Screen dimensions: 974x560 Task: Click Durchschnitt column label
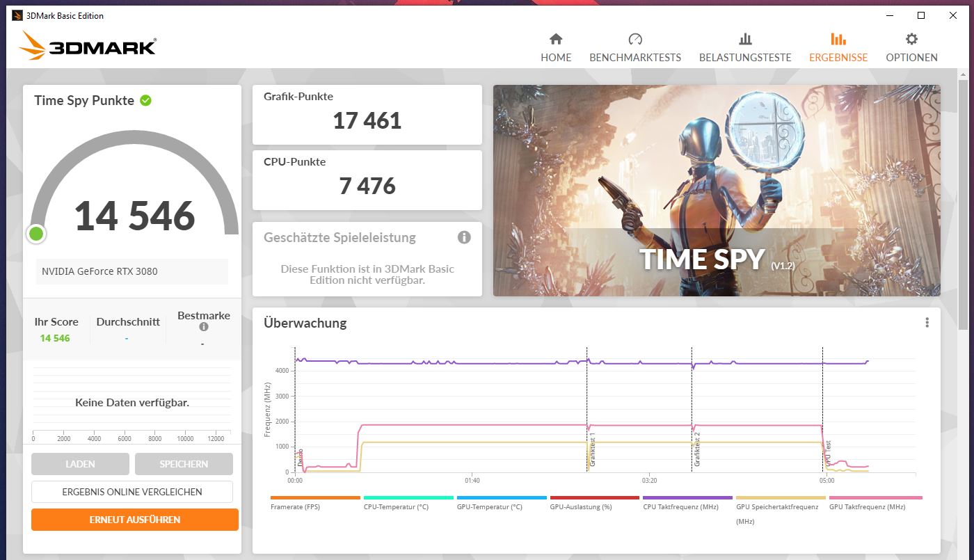pyautogui.click(x=128, y=322)
